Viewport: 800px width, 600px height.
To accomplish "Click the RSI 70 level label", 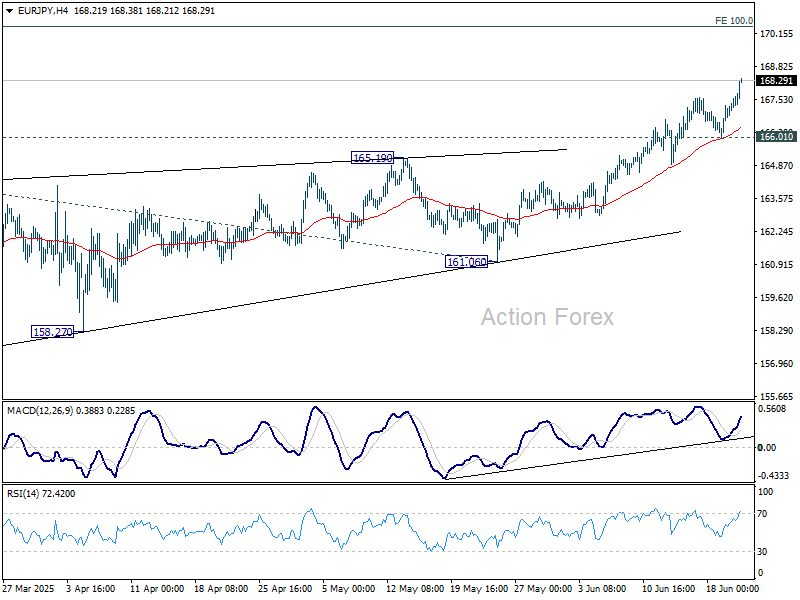I will [x=762, y=514].
